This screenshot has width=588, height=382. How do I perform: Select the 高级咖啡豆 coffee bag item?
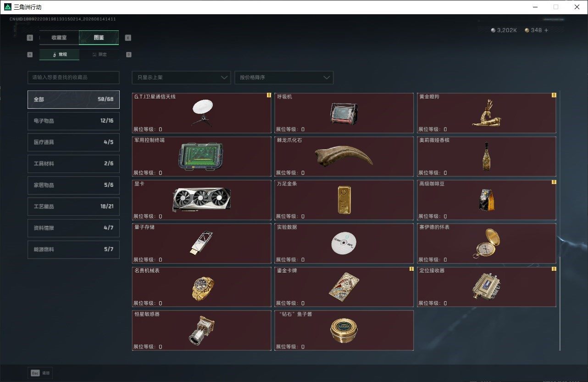coord(487,200)
